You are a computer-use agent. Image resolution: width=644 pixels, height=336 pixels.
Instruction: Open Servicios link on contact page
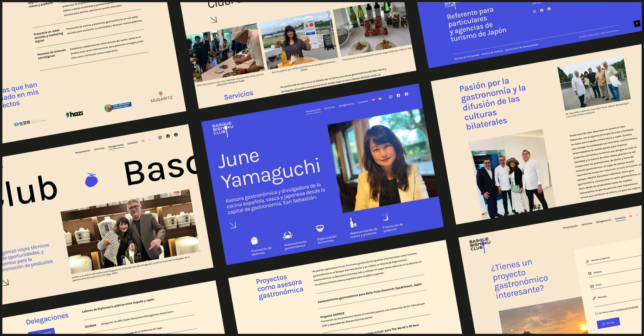587,224
